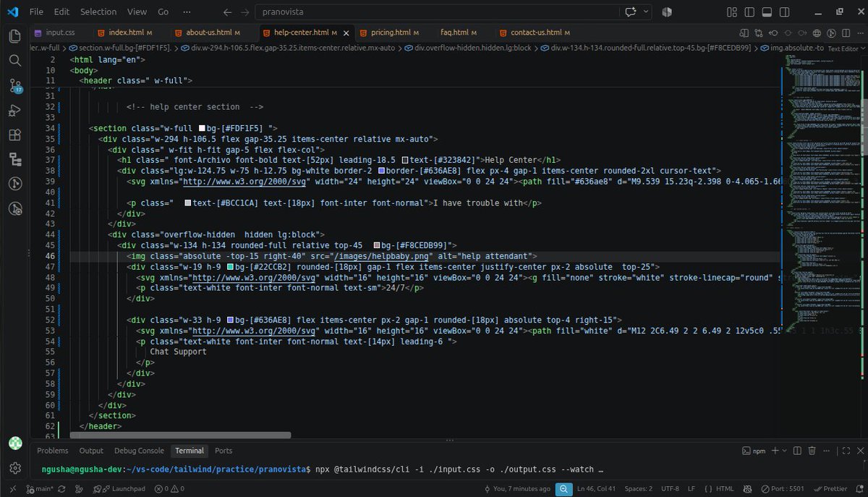Open the Debug Console panel tab
868x497 pixels.
[139, 451]
